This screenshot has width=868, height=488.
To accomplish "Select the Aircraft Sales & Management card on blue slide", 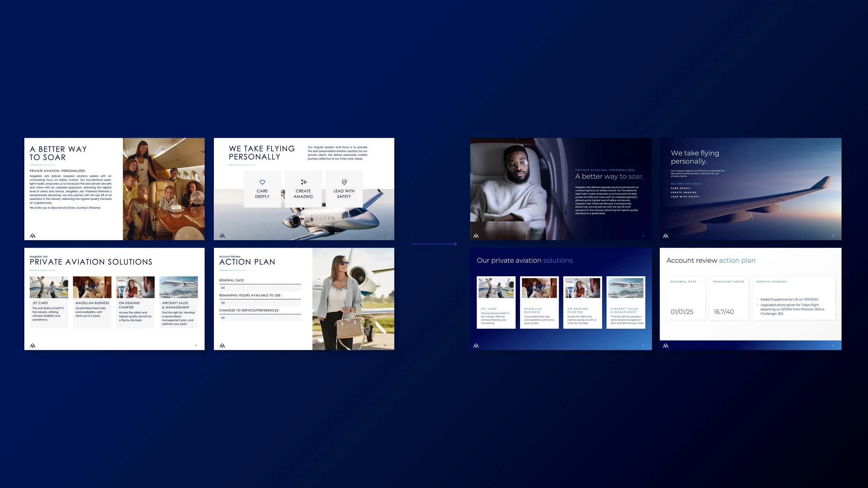I will (626, 302).
